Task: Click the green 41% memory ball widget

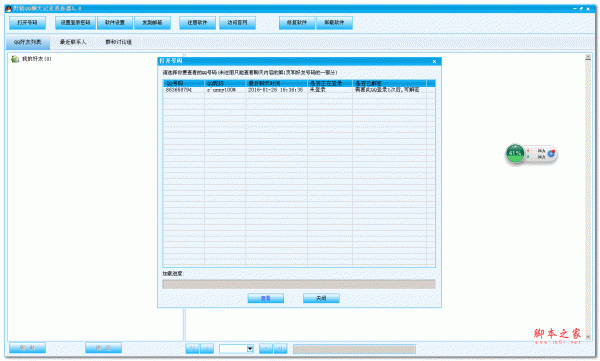Action: tap(515, 154)
